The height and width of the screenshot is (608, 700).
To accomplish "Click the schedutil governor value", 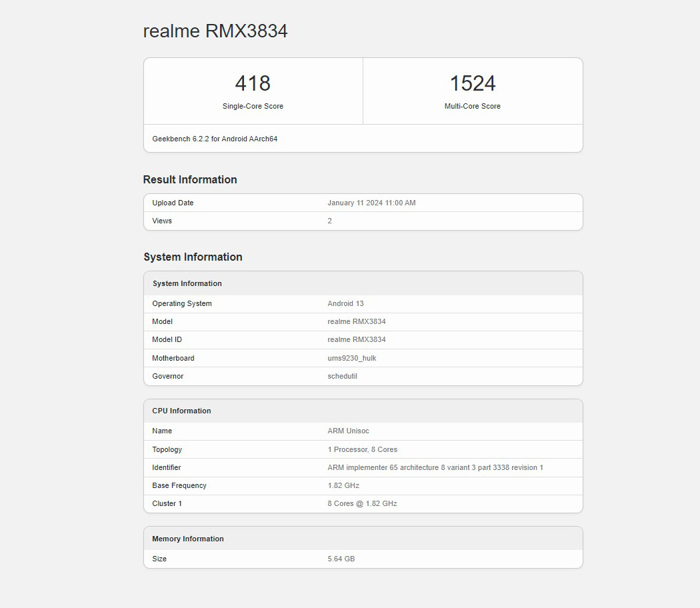I will pyautogui.click(x=342, y=376).
